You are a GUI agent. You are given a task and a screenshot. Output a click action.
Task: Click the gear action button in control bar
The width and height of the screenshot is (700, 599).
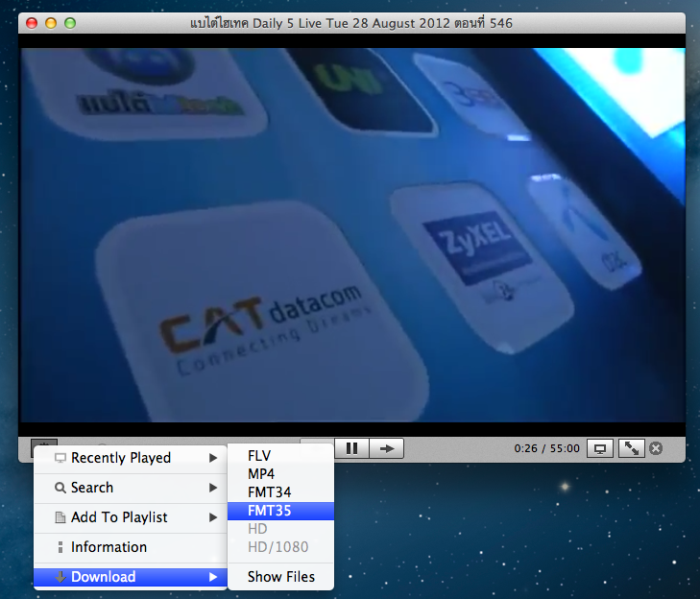click(44, 443)
